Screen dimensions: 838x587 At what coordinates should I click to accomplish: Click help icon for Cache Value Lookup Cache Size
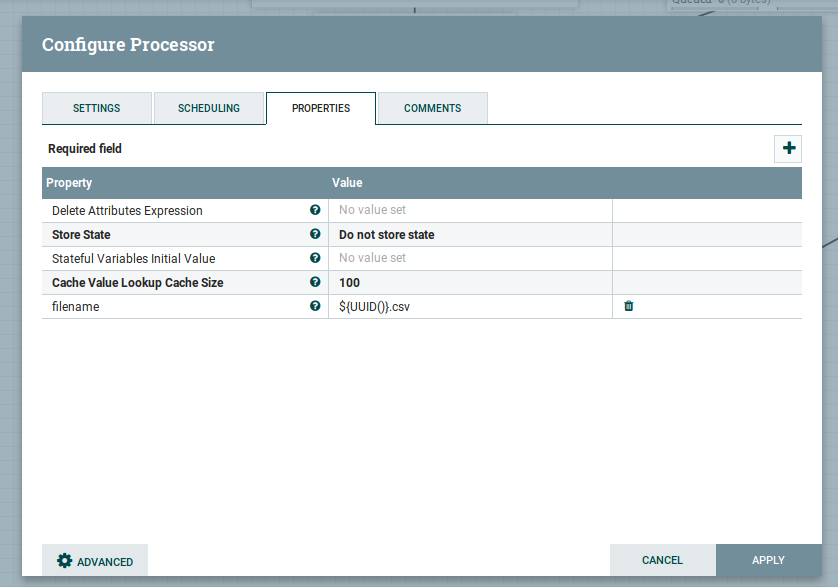point(315,282)
